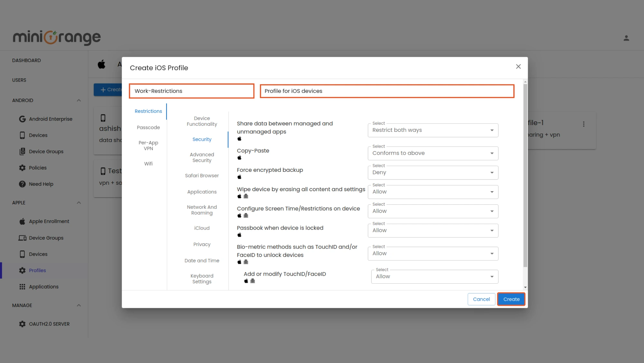Collapse the ANDROID sidebar section

(79, 100)
